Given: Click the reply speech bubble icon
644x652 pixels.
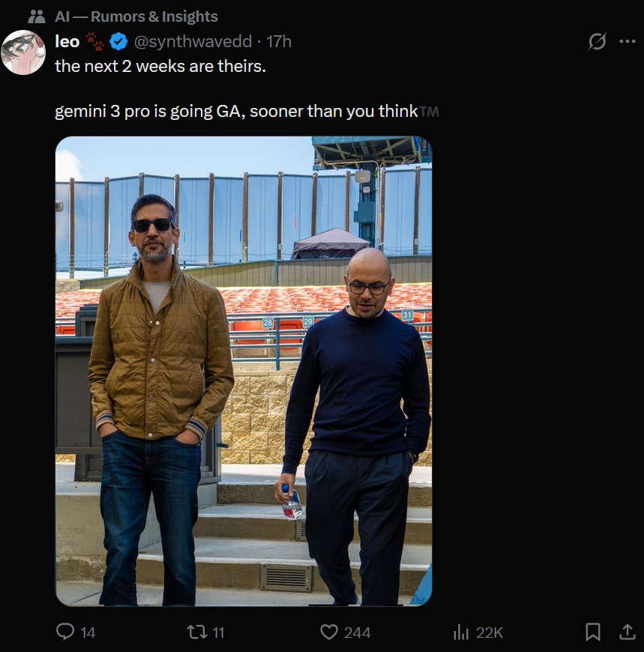Looking at the screenshot, I should 66,633.
